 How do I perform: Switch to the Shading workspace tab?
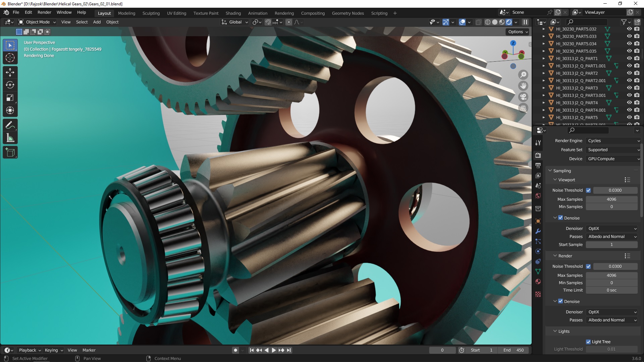[x=233, y=13]
